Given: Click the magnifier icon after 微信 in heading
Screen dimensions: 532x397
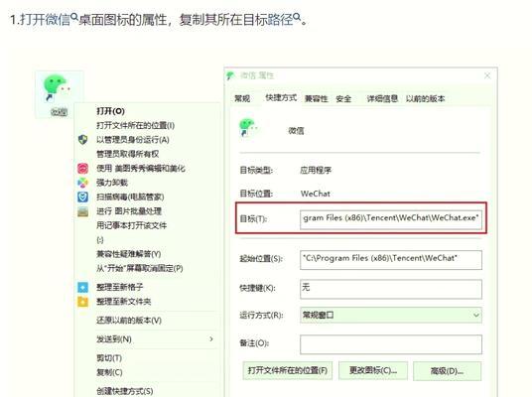Looking at the screenshot, I should [x=74, y=16].
